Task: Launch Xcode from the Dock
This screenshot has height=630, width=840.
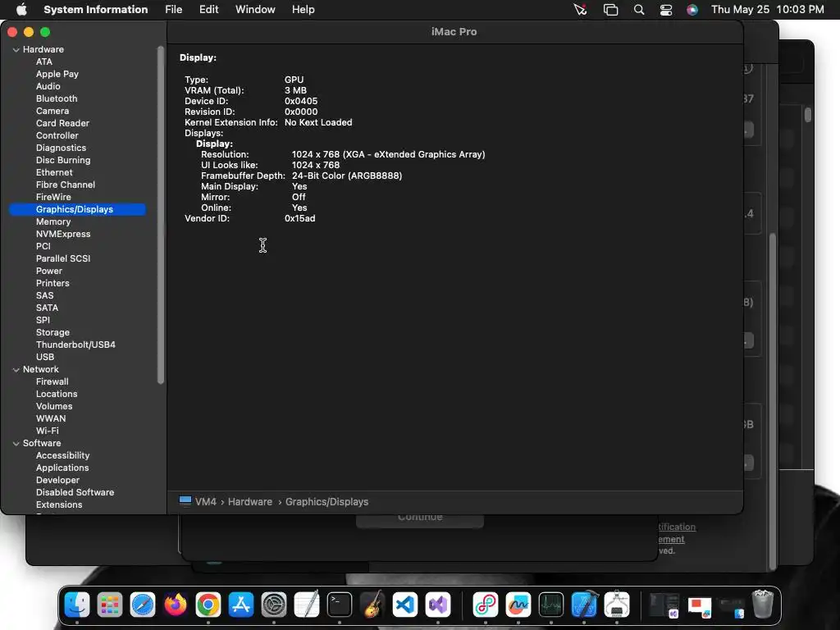Action: click(584, 605)
